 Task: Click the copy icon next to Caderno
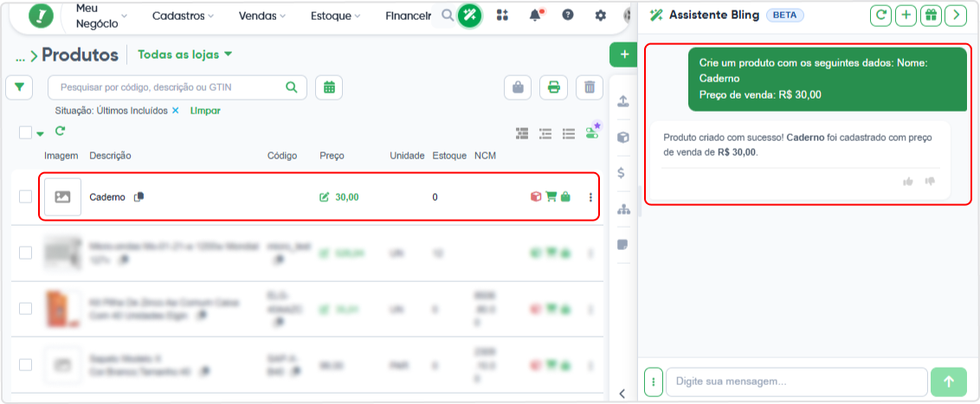[139, 196]
